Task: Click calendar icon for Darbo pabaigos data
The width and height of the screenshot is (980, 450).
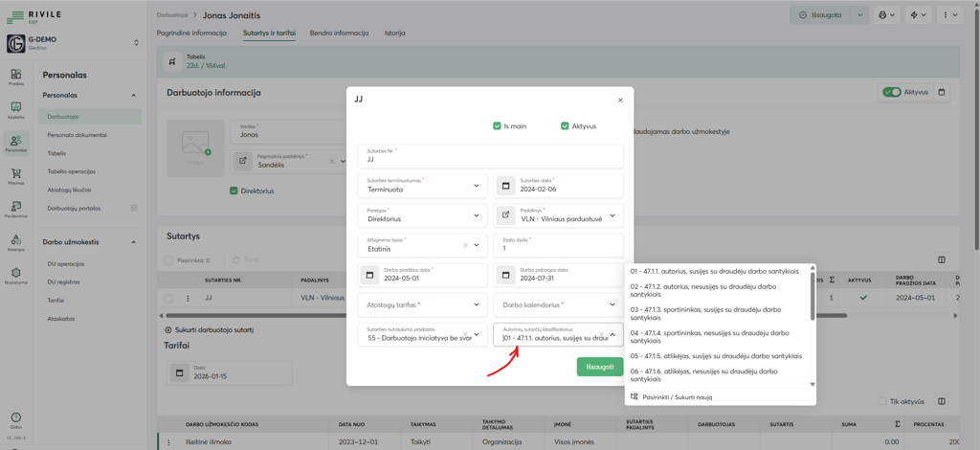Action: [x=506, y=275]
